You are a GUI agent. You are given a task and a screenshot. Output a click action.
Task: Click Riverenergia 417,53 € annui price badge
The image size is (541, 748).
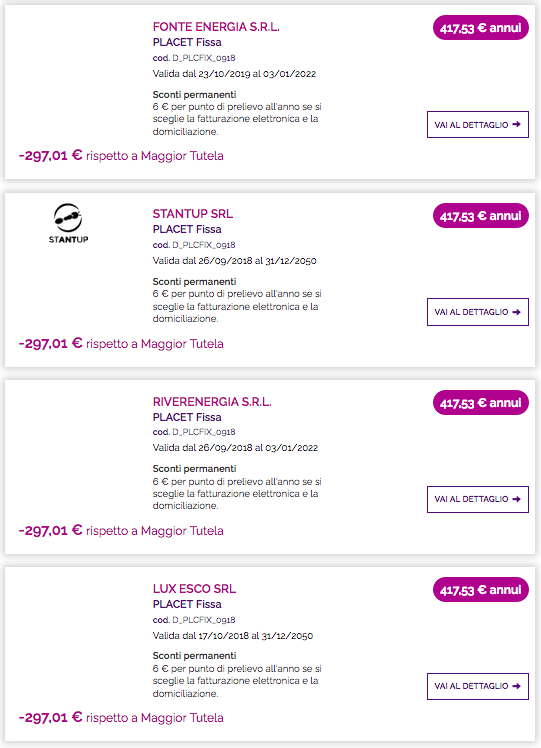[481, 403]
